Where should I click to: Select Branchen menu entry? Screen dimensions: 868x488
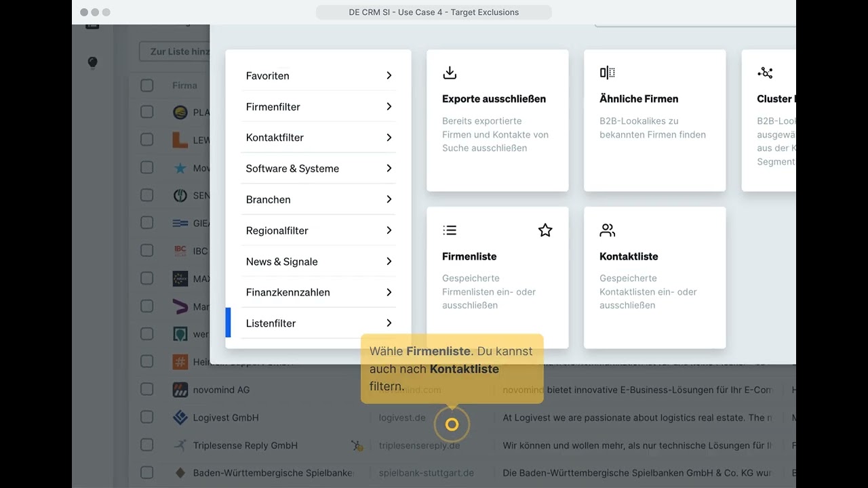[318, 199]
